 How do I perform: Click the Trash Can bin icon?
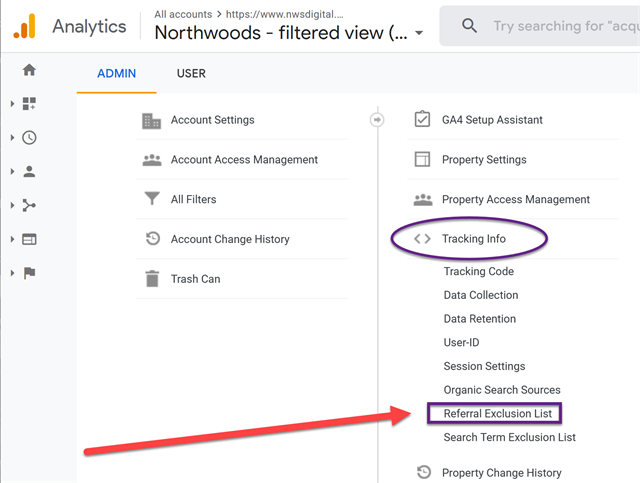[152, 278]
